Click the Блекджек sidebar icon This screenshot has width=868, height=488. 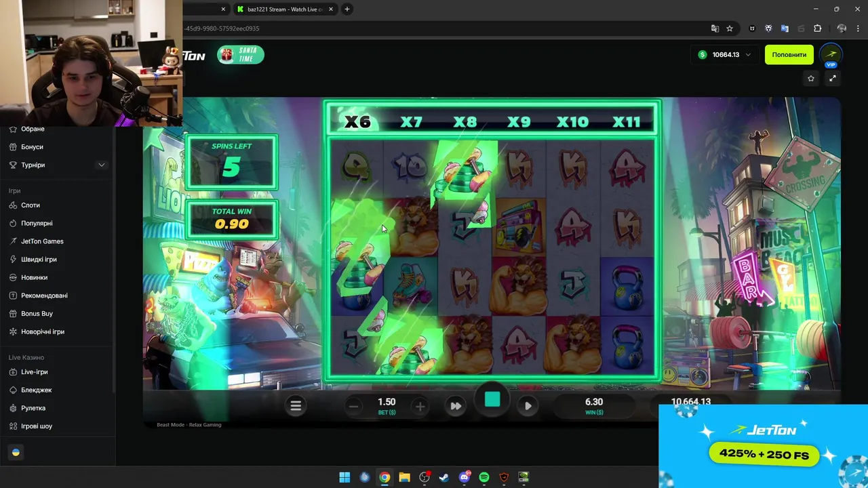14,390
